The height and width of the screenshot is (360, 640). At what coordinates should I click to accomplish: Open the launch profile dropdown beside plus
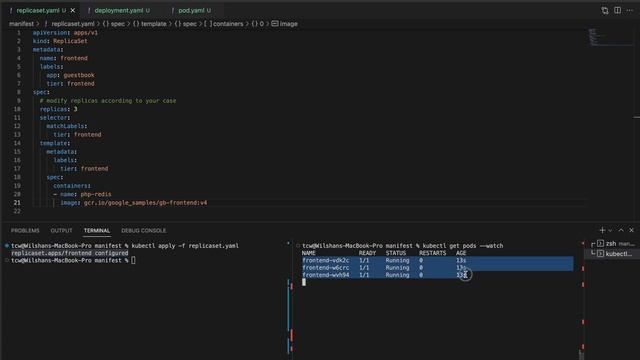pos(610,231)
